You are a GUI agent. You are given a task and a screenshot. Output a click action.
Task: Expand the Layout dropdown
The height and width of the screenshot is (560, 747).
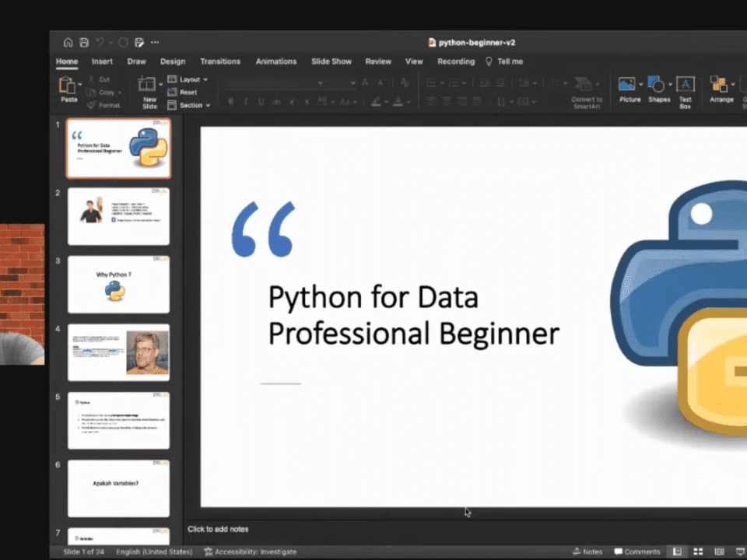point(188,79)
